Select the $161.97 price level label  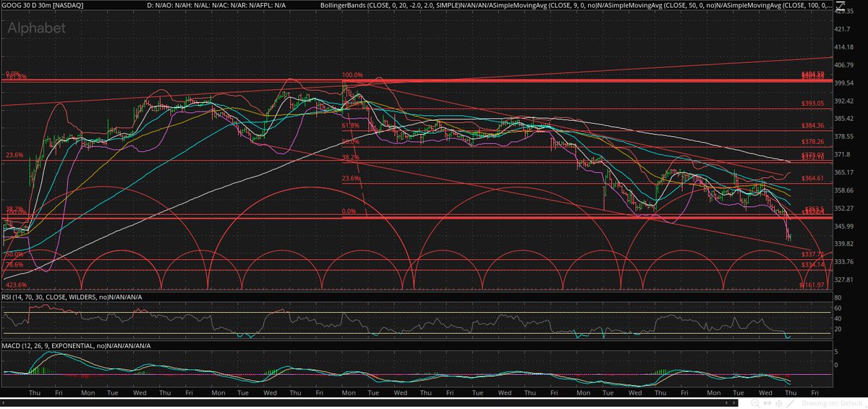tap(813, 285)
